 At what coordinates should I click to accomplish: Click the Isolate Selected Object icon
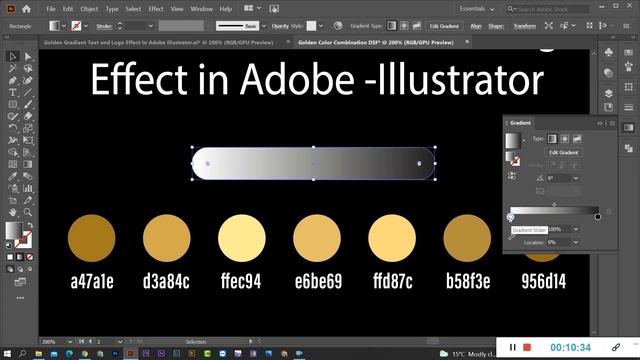pos(549,26)
